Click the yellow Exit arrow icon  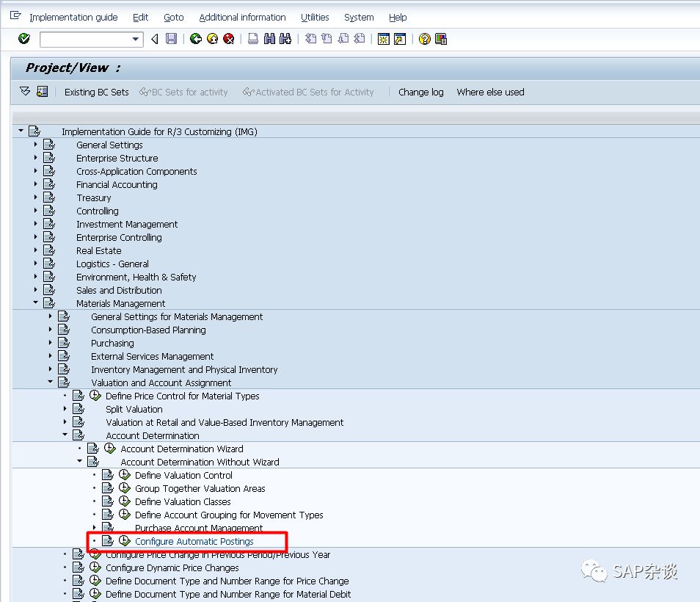pos(213,39)
